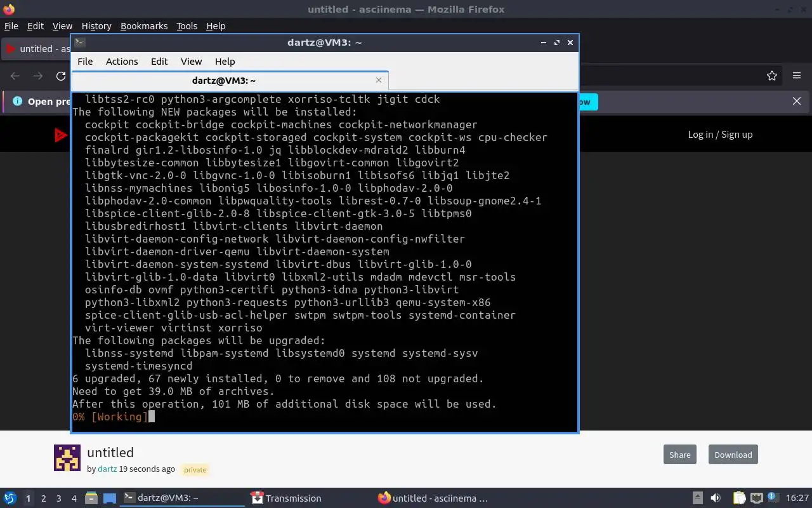Click the 16:27 clock
Screen dimensions: 812x508
click(x=797, y=498)
